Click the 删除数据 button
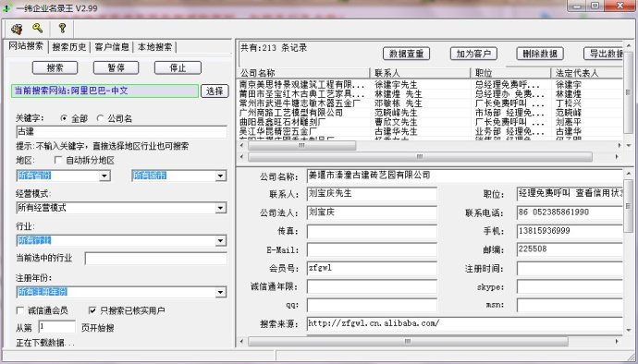The width and height of the screenshot is (638, 364). tap(540, 54)
